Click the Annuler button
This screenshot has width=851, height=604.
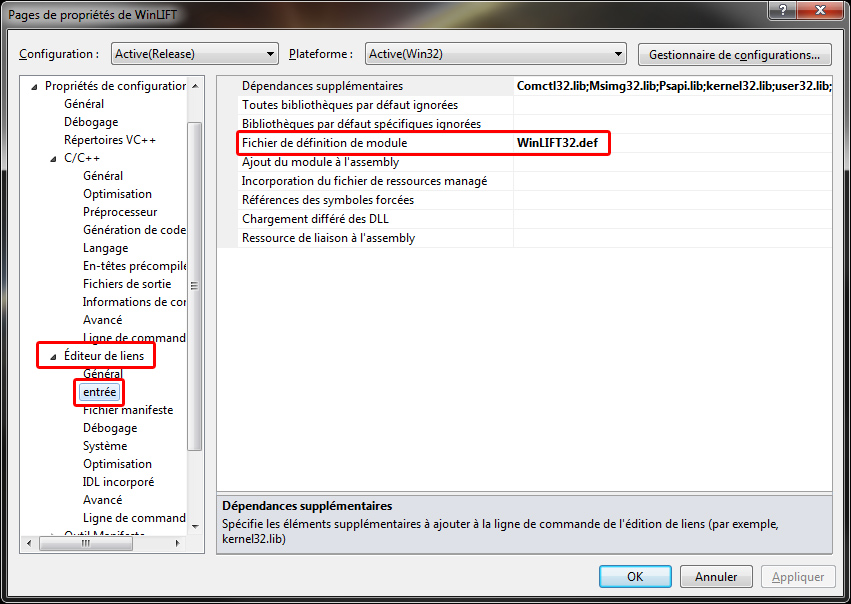(x=716, y=576)
